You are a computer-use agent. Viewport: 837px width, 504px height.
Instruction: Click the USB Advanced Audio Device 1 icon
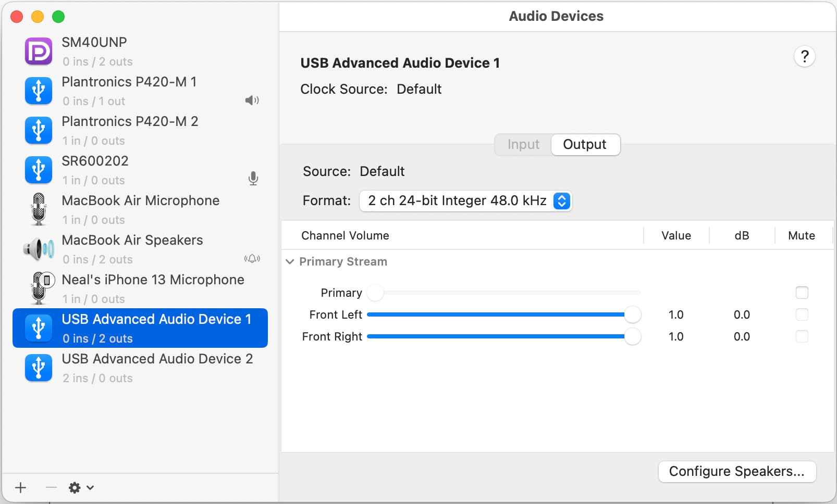click(39, 328)
